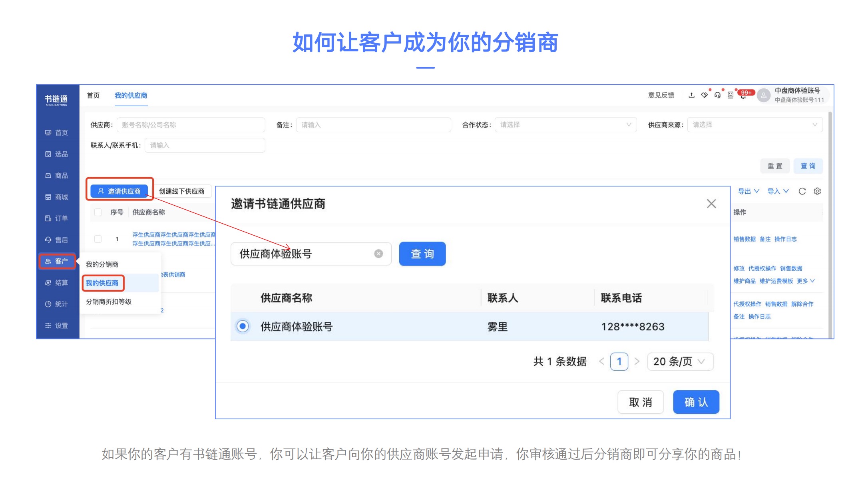The height and width of the screenshot is (488, 868).
Task: Switch to the 我的供应商 tab
Action: (131, 95)
